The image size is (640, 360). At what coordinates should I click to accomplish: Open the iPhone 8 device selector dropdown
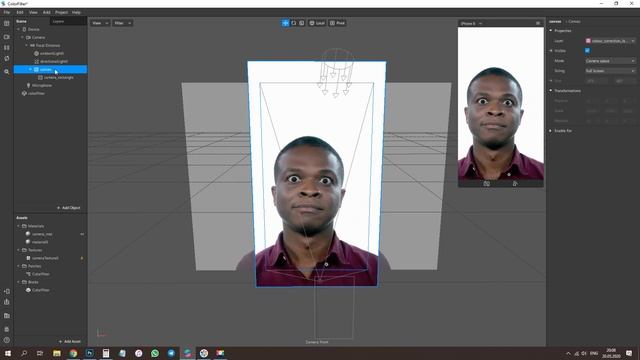point(472,23)
